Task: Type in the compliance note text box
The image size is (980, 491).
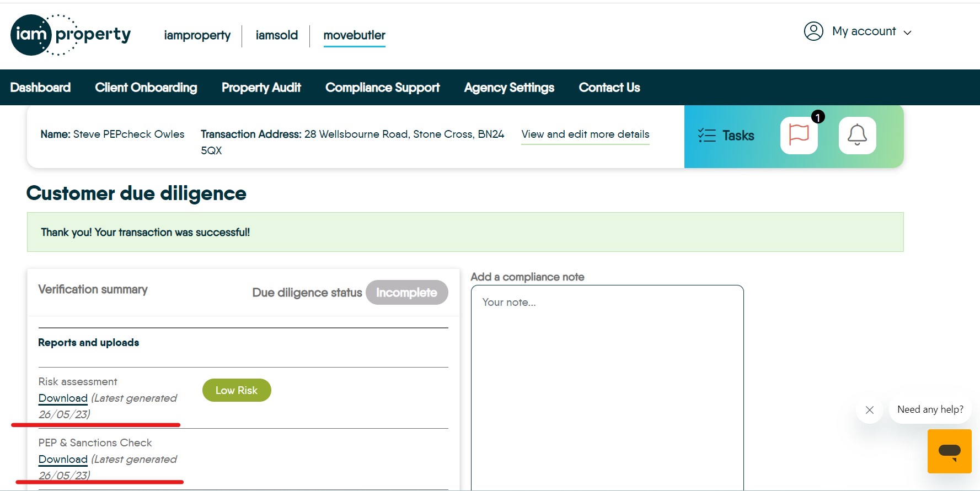Action: [607, 386]
